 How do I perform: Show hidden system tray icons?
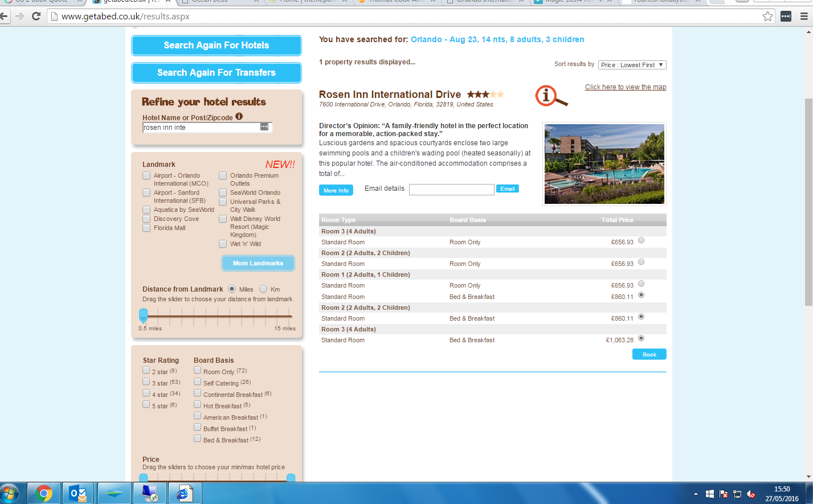pos(696,494)
